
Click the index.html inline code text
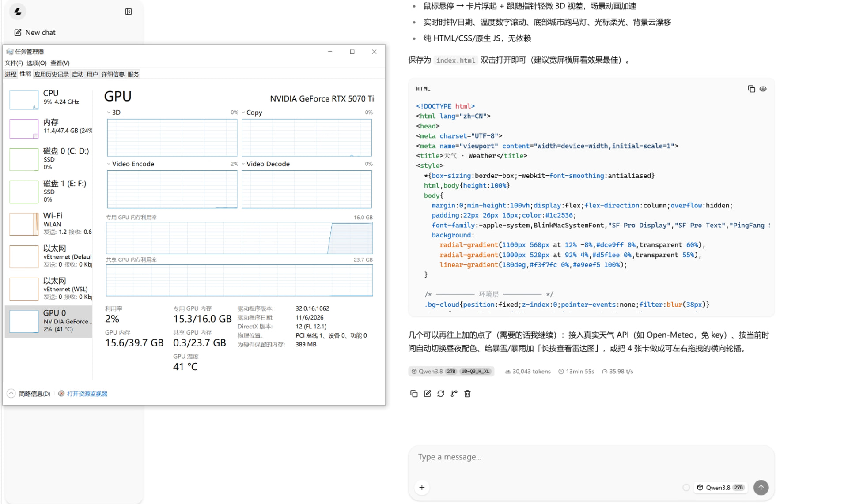(455, 60)
